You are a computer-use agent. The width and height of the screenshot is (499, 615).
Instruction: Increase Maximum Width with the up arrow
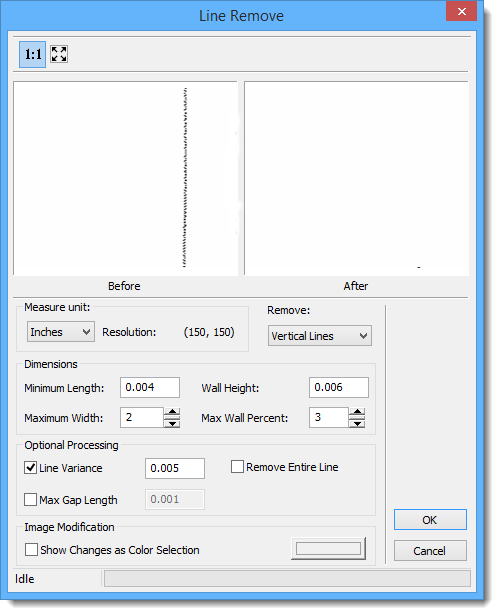(x=172, y=412)
